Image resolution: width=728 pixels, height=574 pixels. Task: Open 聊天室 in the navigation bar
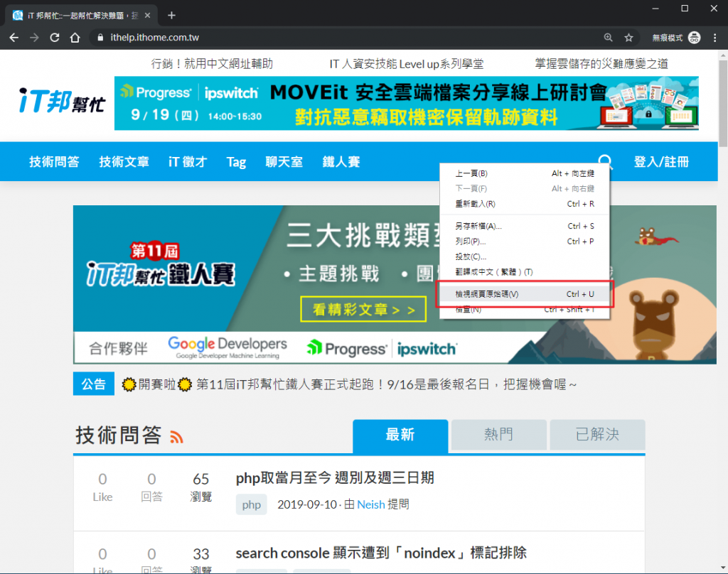coord(284,161)
